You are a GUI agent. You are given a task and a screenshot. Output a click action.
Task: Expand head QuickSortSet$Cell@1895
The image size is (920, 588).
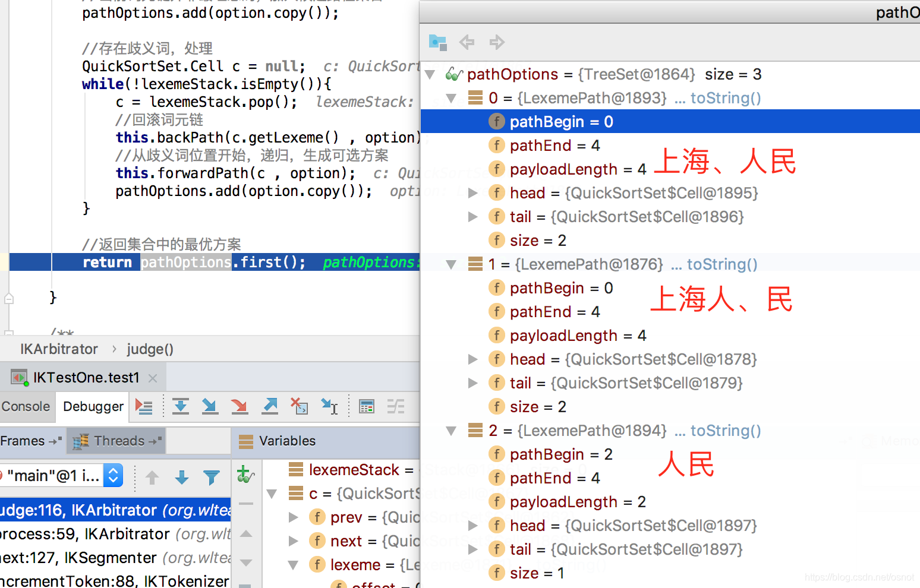472,193
